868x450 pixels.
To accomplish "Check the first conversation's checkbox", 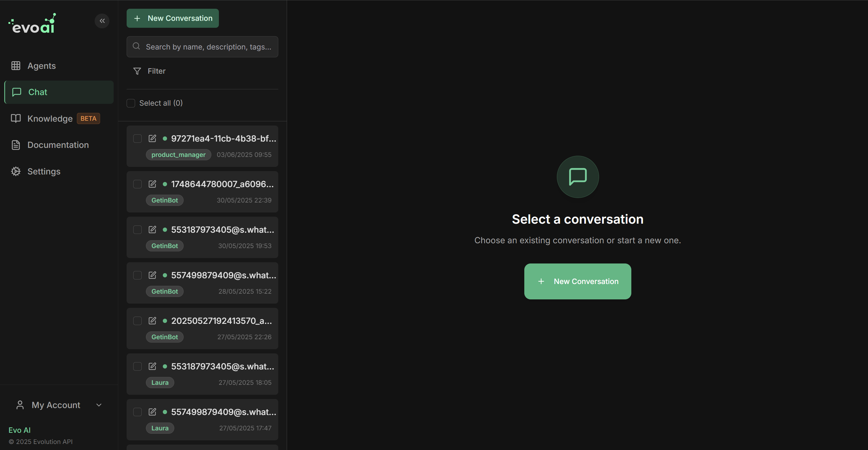I will [137, 138].
